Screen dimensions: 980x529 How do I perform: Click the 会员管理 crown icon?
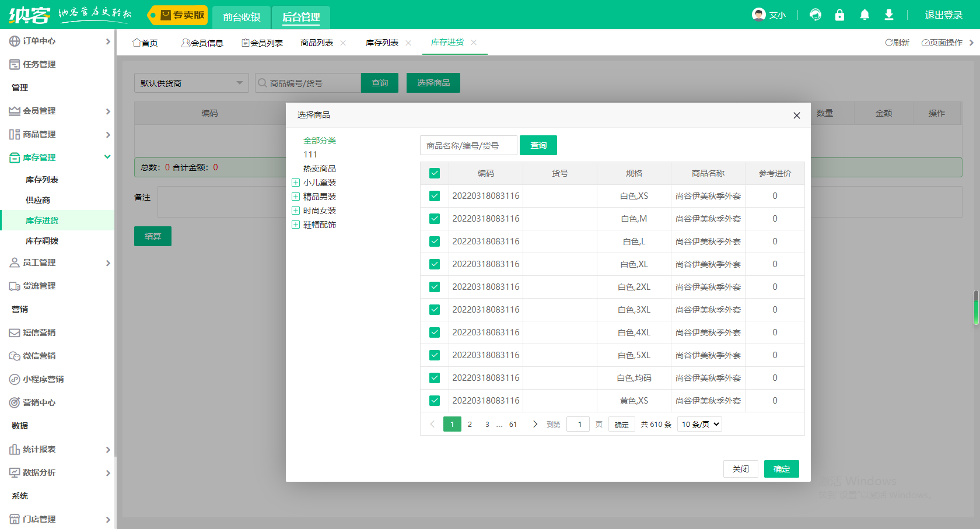[15, 111]
